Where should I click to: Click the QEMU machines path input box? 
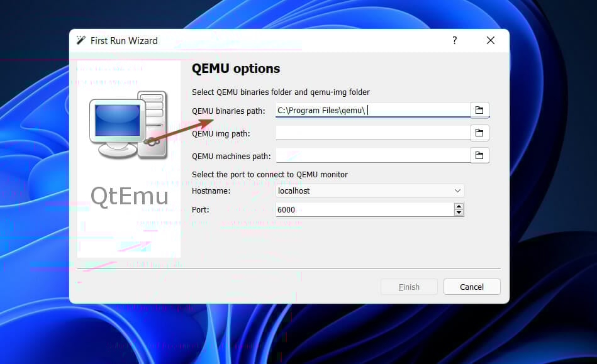(371, 155)
